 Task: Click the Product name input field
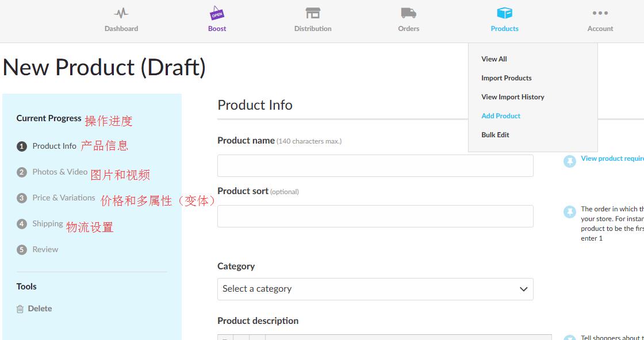click(x=375, y=165)
